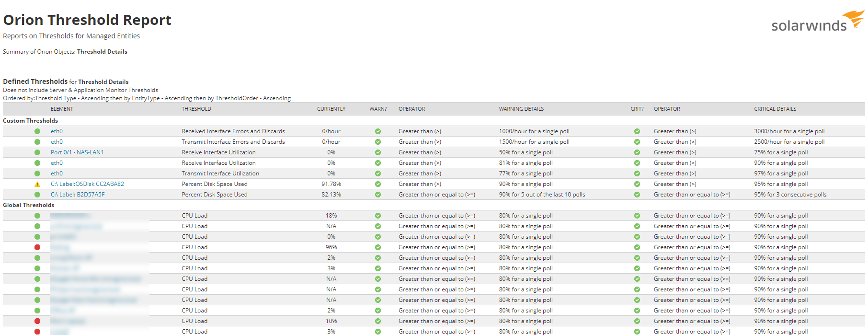
Task: Click WARN? checkmark in the 96% CPU Load row
Action: click(x=378, y=247)
